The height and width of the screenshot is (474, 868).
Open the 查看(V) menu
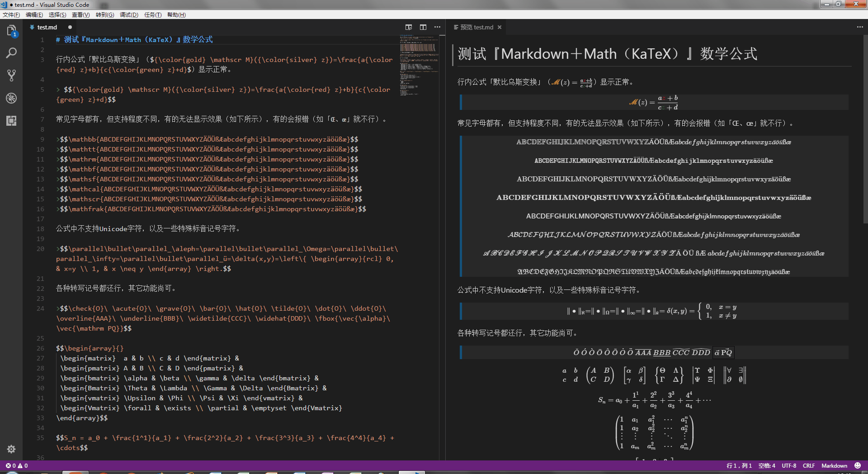[81, 15]
